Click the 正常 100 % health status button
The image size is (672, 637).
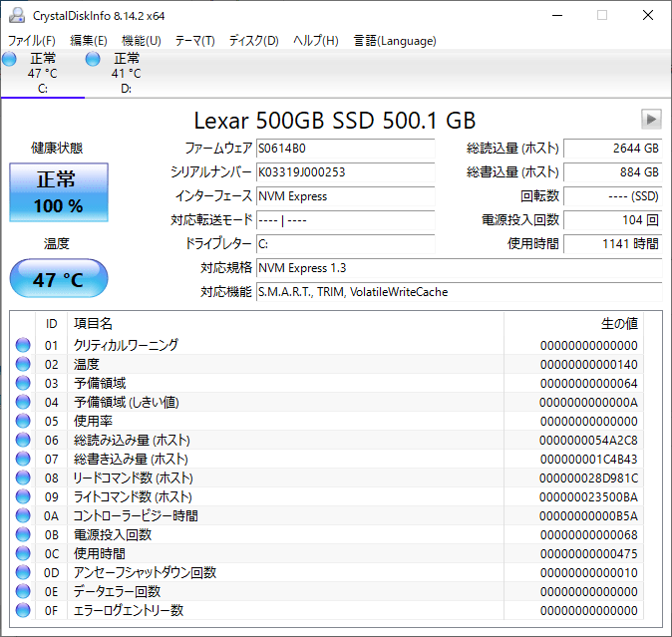pos(59,192)
